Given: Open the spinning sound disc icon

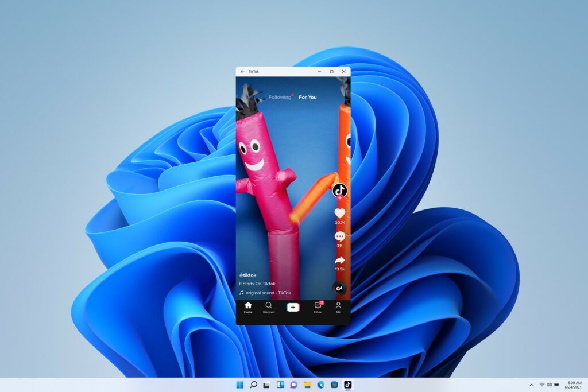Looking at the screenshot, I should (339, 288).
